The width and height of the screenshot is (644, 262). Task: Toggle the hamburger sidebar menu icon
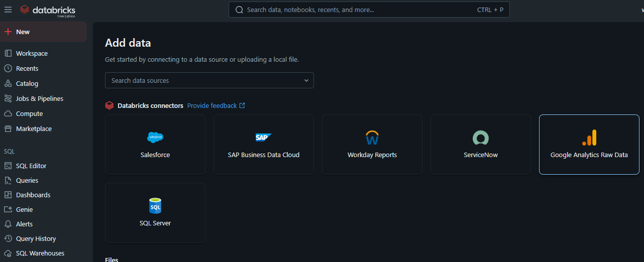[x=8, y=10]
